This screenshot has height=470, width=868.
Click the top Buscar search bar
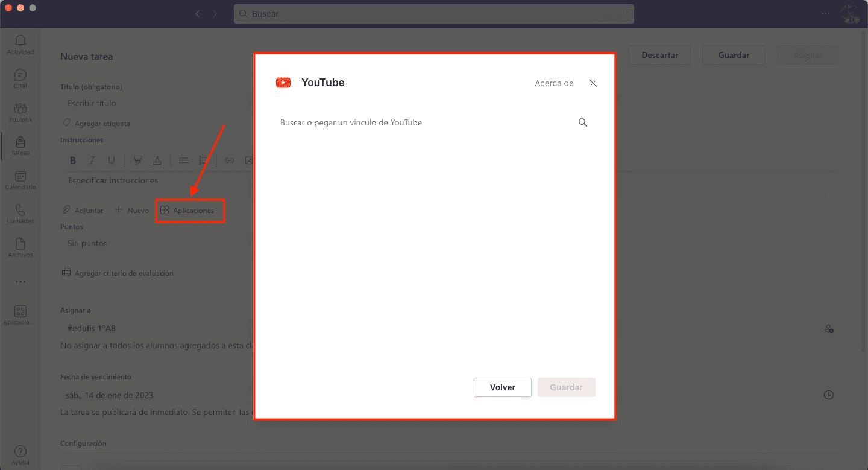[x=434, y=14]
